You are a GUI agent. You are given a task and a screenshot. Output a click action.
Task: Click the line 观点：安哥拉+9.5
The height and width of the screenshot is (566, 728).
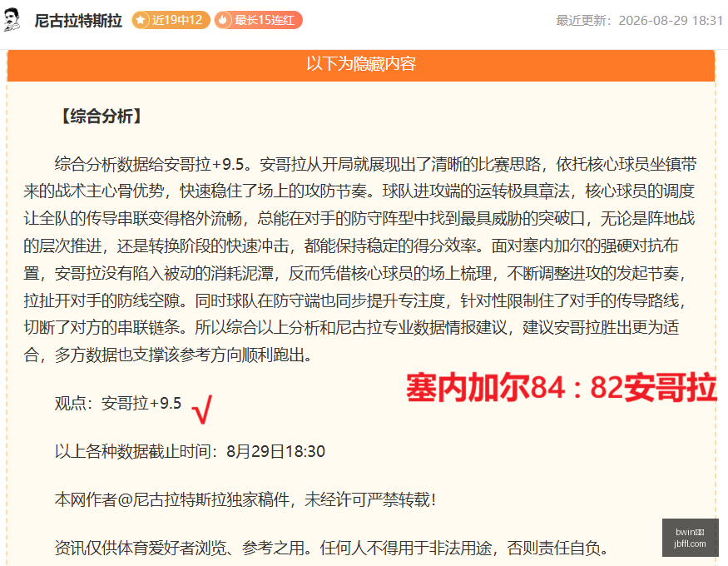(118, 403)
